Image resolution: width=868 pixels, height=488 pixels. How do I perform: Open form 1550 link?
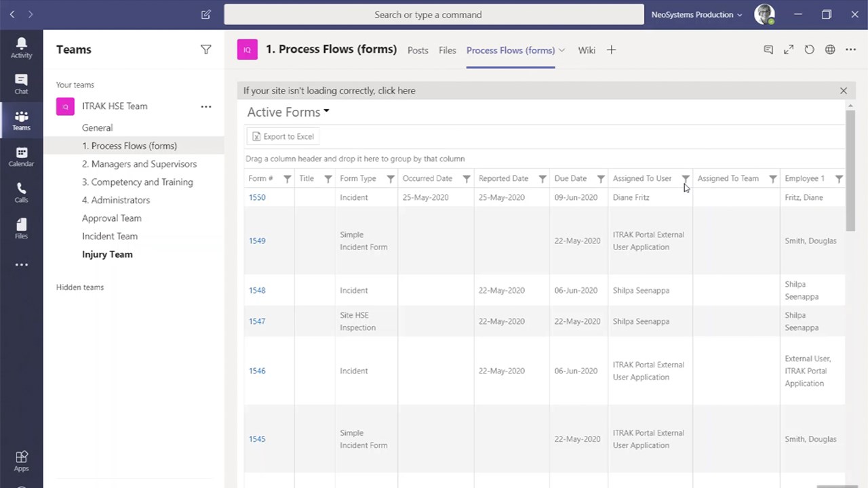pyautogui.click(x=257, y=197)
